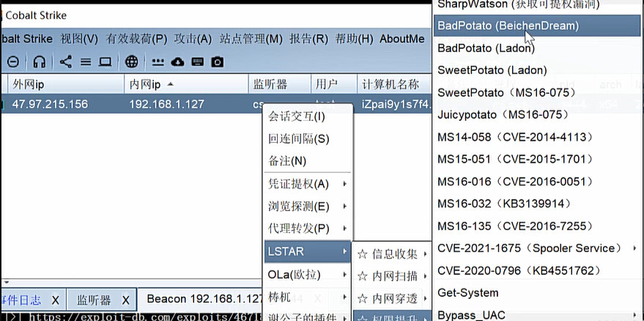The image size is (644, 321).
Task: Expand the OLa(欧拉) submenu
Action: pyautogui.click(x=308, y=274)
